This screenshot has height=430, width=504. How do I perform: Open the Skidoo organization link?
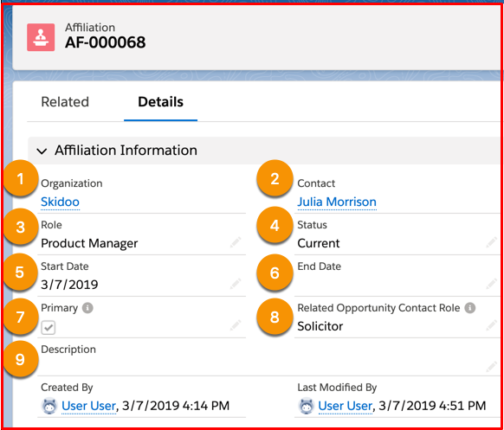(60, 202)
